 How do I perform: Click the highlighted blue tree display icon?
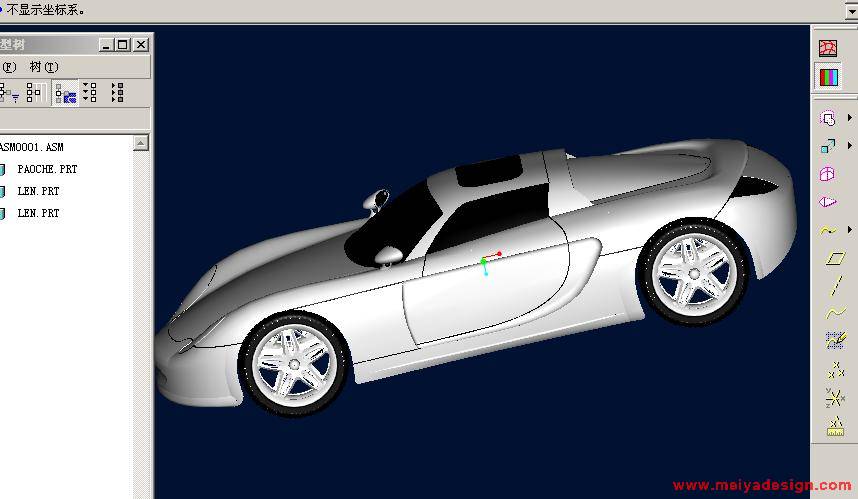(66, 92)
